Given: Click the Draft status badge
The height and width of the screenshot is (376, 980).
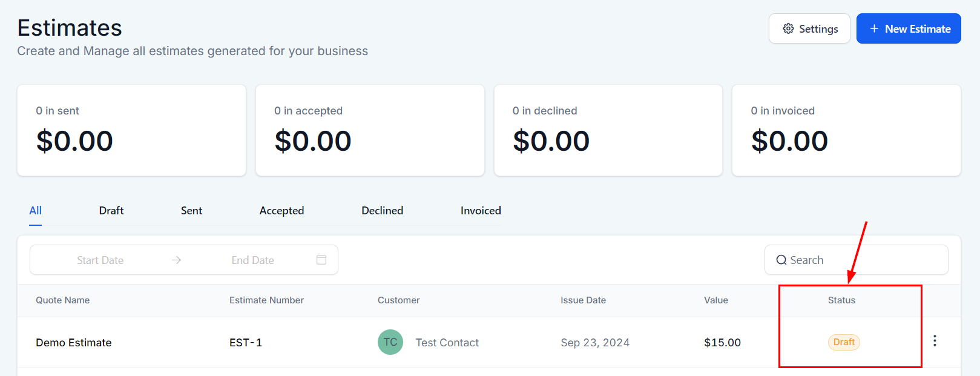Looking at the screenshot, I should 844,342.
